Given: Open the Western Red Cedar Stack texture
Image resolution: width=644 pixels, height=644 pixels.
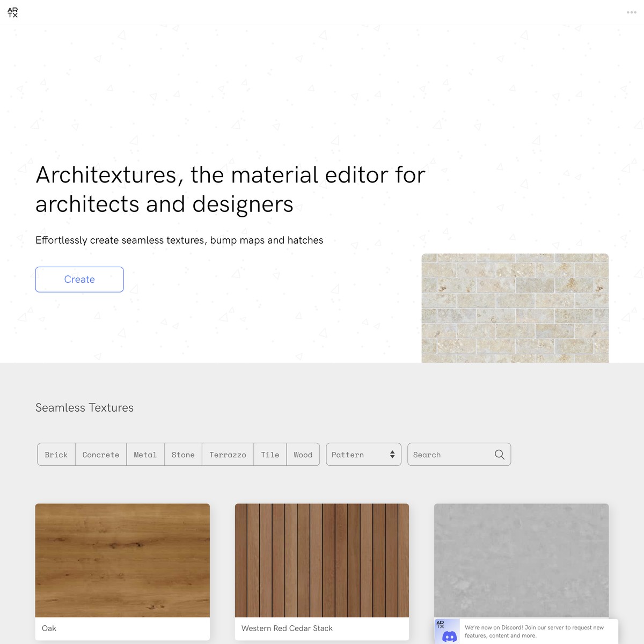Looking at the screenshot, I should click(321, 560).
